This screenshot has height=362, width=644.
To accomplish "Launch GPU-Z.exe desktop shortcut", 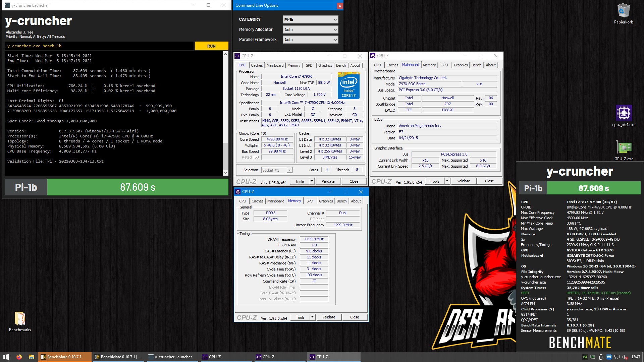I will point(624,150).
